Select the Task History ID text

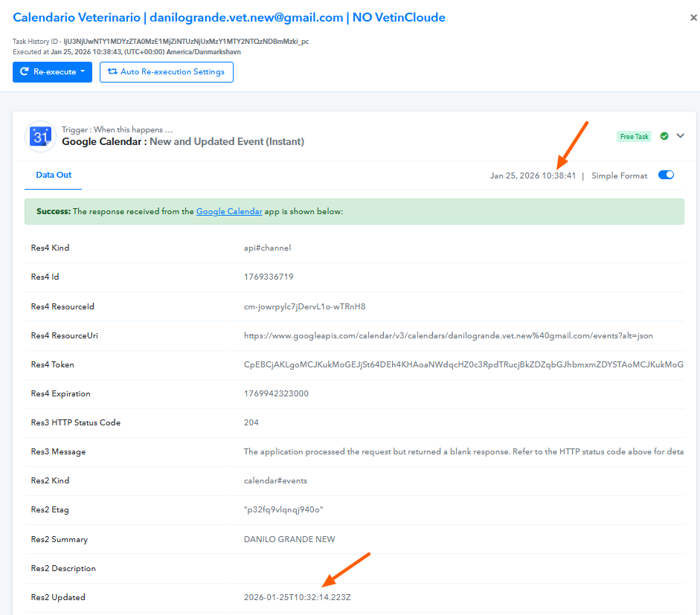[160, 42]
